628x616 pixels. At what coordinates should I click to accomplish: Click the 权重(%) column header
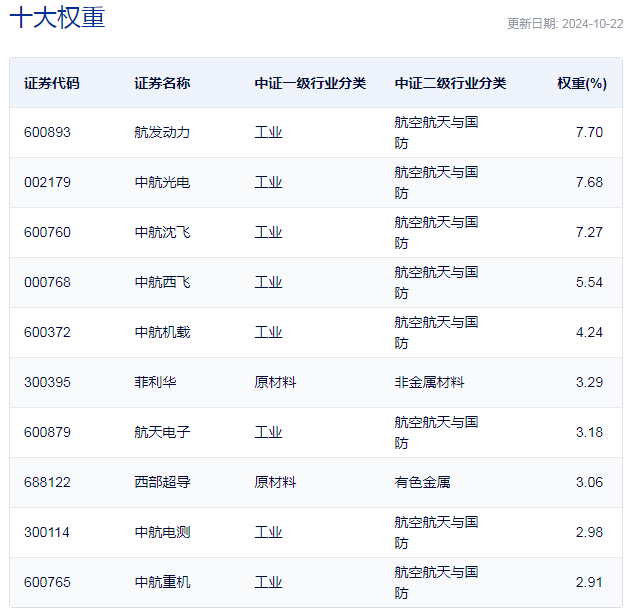(x=581, y=83)
